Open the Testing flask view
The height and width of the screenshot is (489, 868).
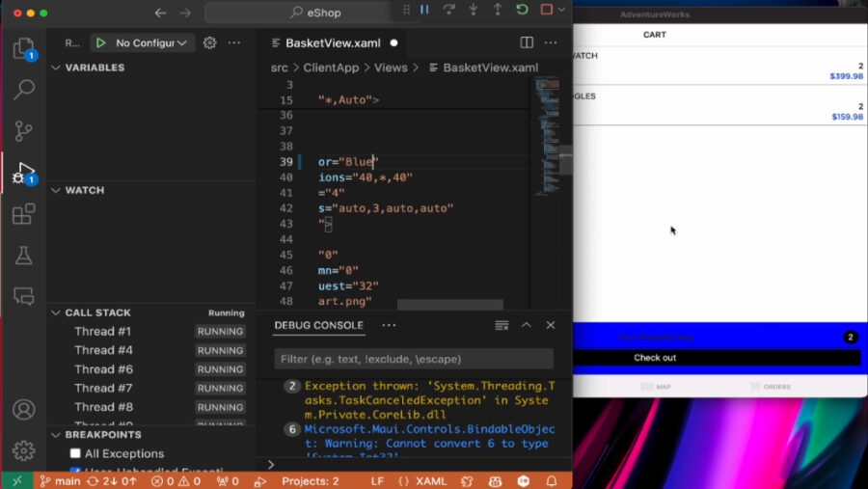pyautogui.click(x=23, y=256)
